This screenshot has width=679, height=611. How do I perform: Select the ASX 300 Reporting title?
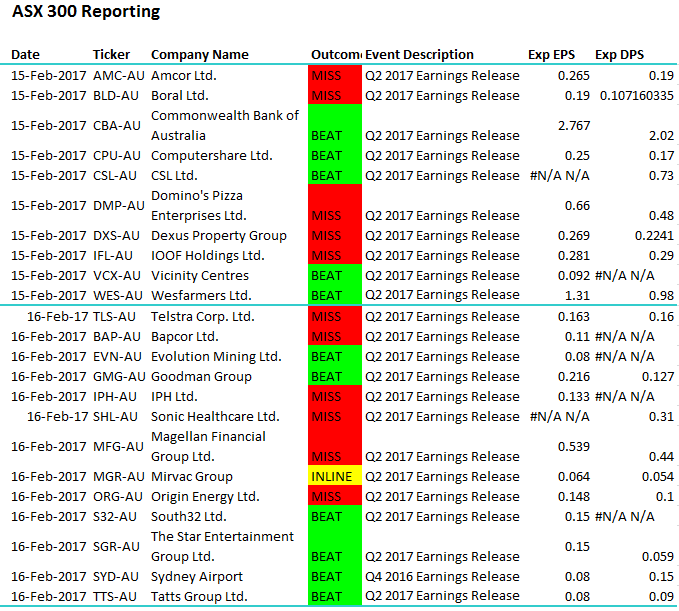(x=86, y=11)
